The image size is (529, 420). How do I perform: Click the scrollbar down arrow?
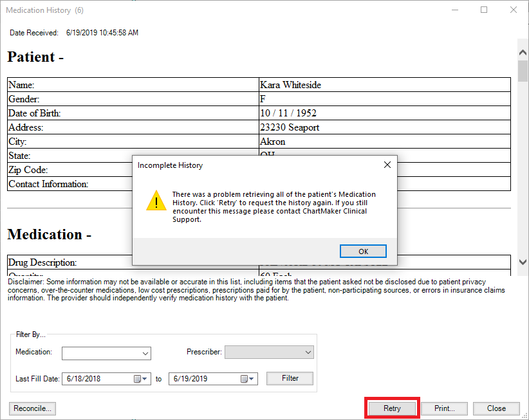523,262
